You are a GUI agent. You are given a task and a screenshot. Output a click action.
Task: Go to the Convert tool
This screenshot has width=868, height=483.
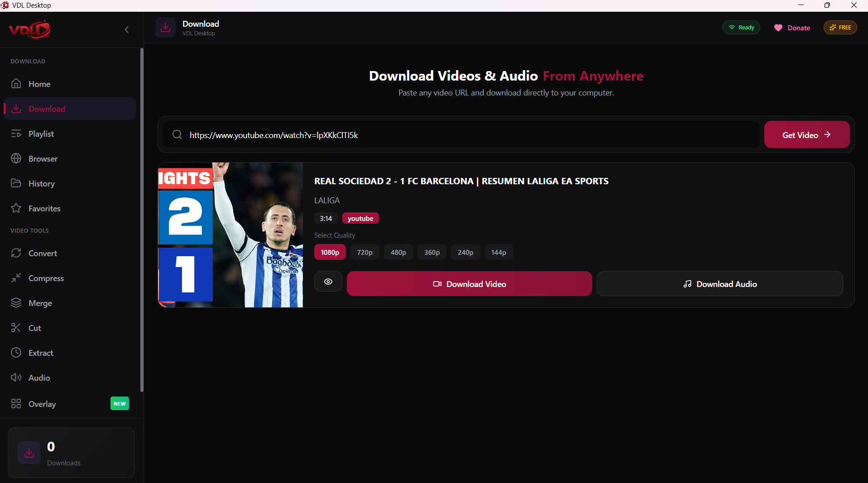pyautogui.click(x=43, y=253)
